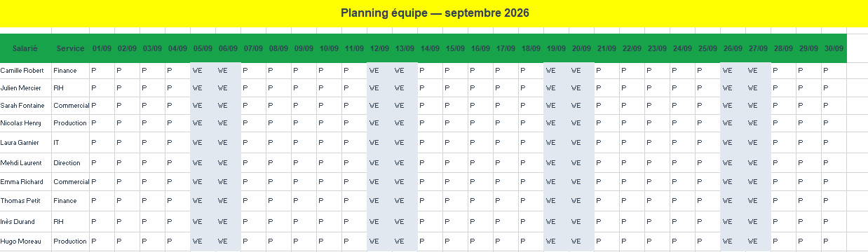Select the 30/09 date header
The height and width of the screenshot is (252, 868).
click(x=834, y=48)
